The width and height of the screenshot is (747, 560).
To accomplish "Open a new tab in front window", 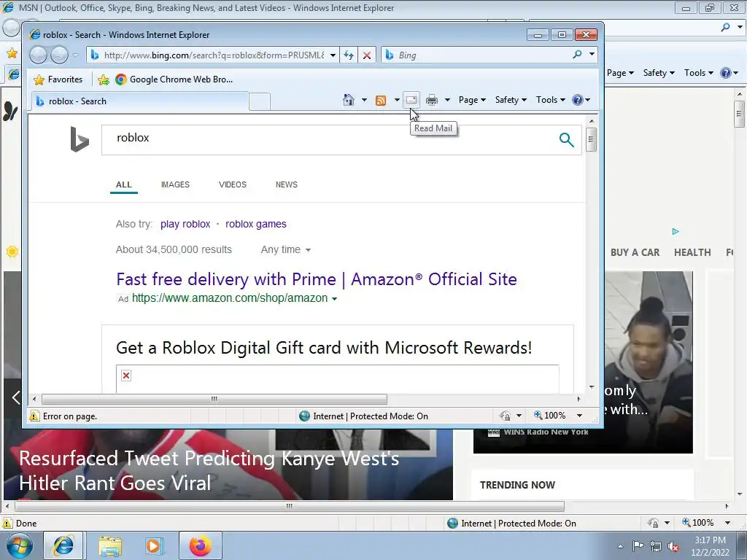I will tap(260, 102).
